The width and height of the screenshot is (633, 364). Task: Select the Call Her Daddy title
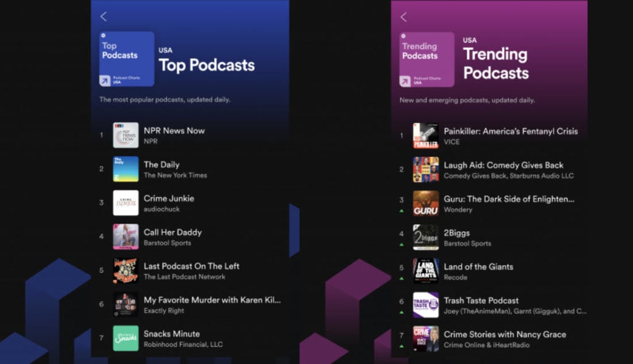pos(173,232)
